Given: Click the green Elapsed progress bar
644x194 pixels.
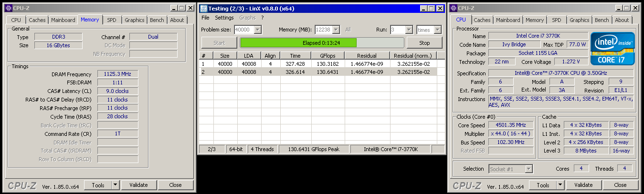Looking at the screenshot, I should pos(321,43).
